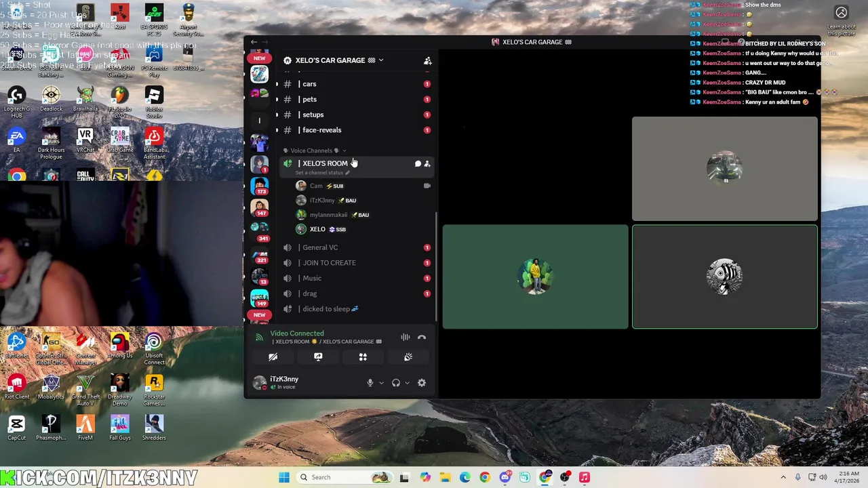Open Discord user settings gear
This screenshot has width=868, height=488.
422,383
